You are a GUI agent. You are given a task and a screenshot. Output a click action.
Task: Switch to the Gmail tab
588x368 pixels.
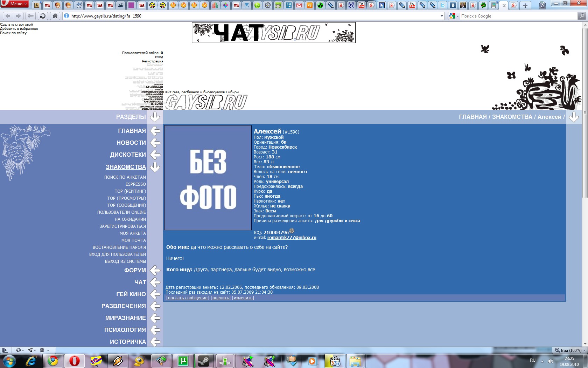click(x=299, y=5)
